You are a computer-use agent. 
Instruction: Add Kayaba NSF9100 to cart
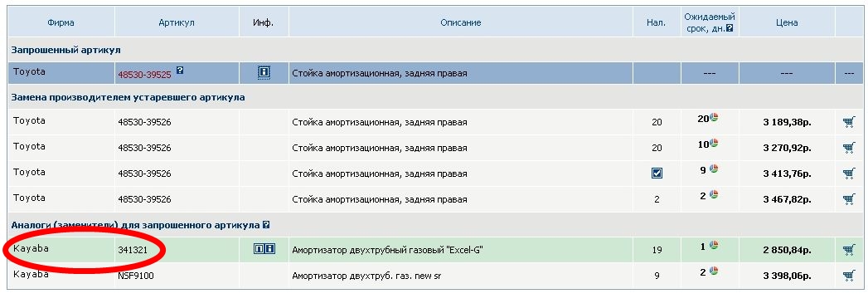(849, 276)
